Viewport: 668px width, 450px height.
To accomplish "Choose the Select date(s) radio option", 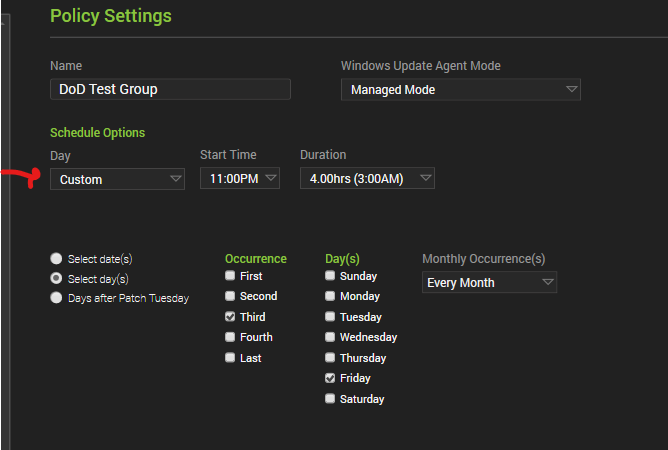I will [56, 259].
